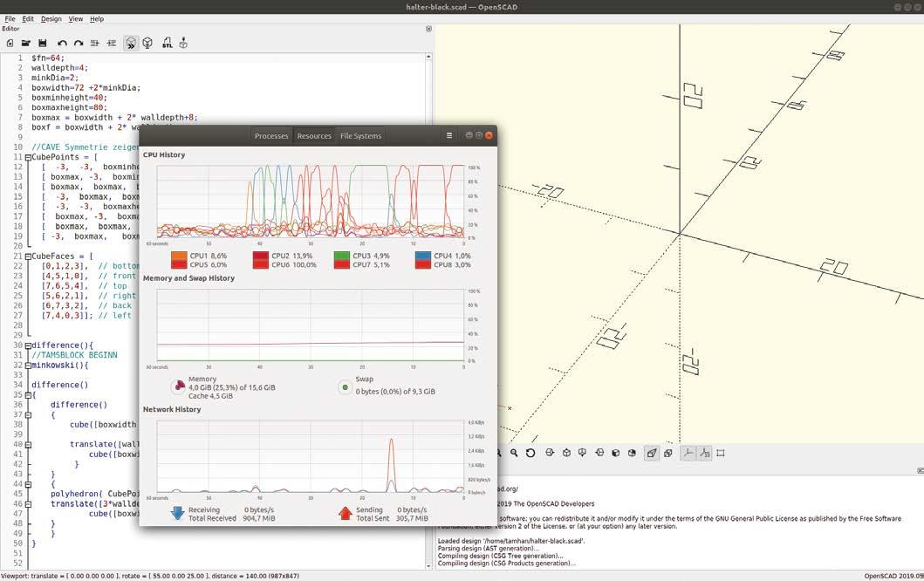Change CPU2 red graph color
Viewport: 924px width, 581px height.
tap(261, 256)
